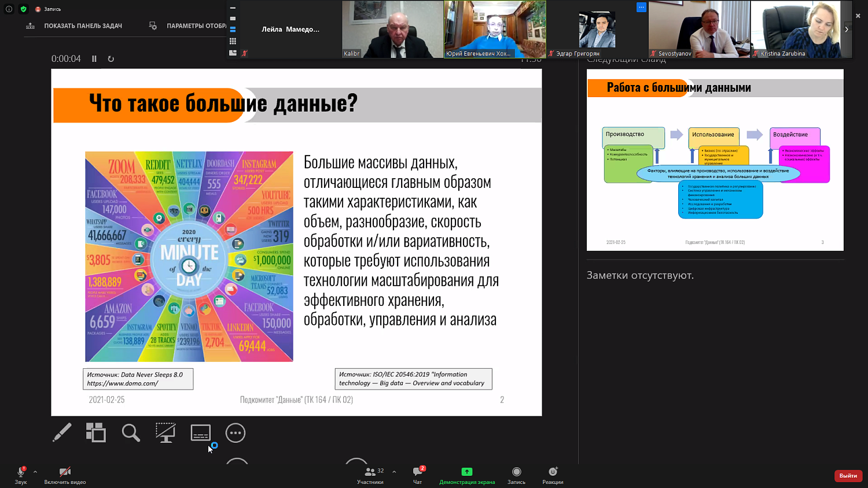The width and height of the screenshot is (868, 488).
Task: Click the green encryption shield icon
Action: pyautogui.click(x=23, y=9)
